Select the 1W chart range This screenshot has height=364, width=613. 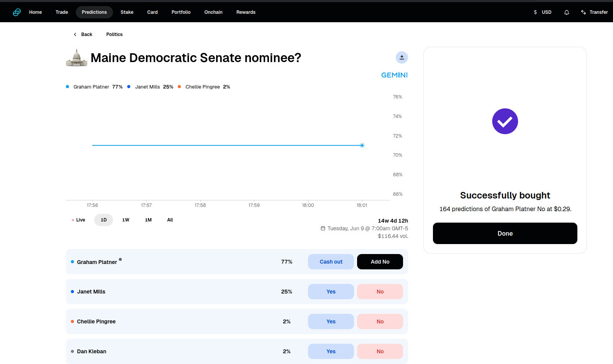click(x=126, y=220)
